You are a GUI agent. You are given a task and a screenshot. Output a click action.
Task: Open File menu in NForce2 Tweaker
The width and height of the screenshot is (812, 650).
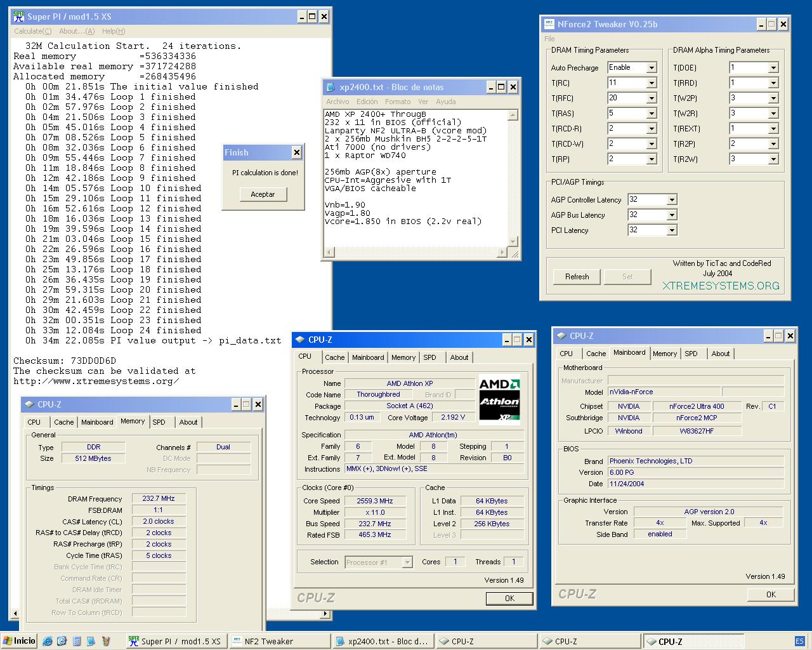point(549,39)
